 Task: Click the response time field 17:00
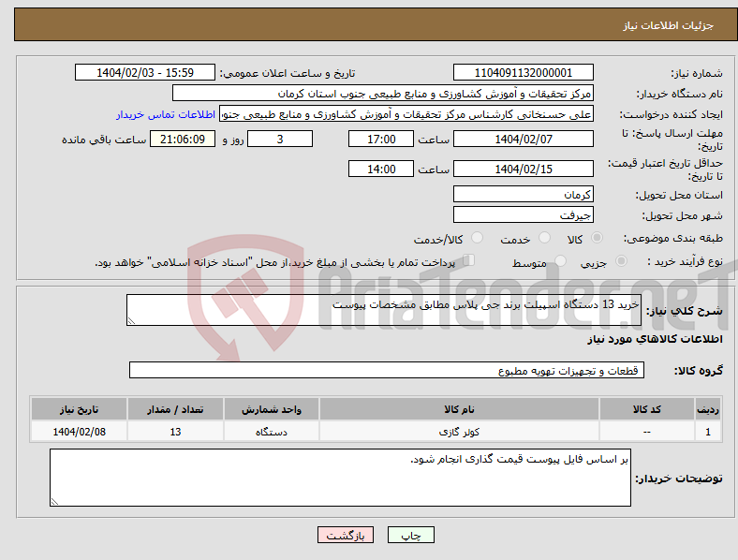381,139
